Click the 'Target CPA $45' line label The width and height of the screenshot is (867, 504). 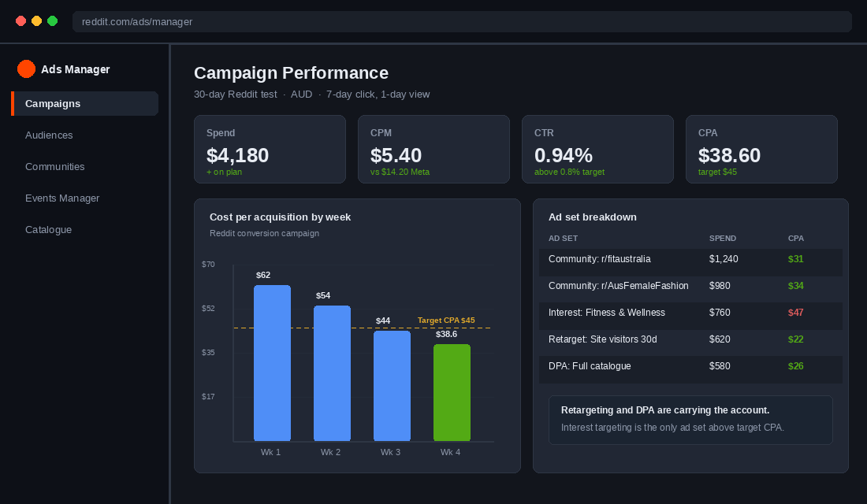pyautogui.click(x=446, y=321)
